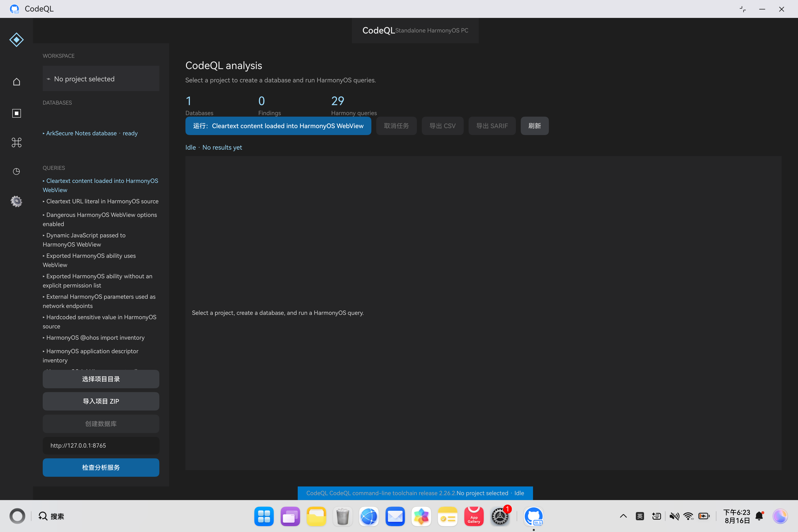Click the 'Idle · No results yet' status
The image size is (798, 532).
(x=214, y=148)
